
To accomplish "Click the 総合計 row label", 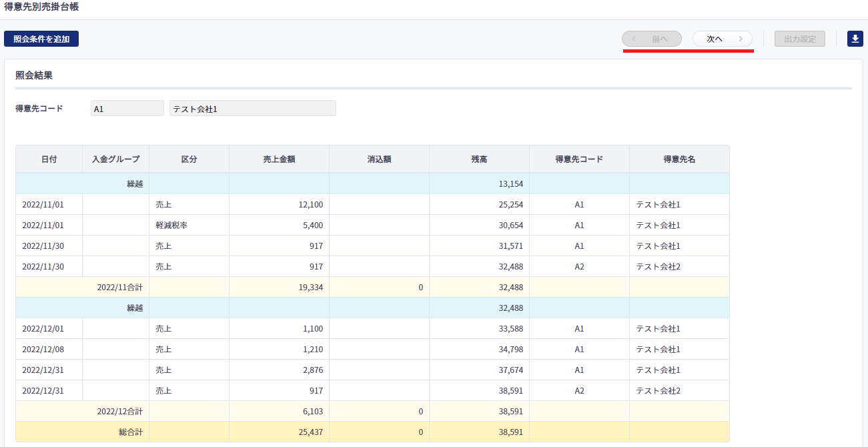I will pos(131,432).
